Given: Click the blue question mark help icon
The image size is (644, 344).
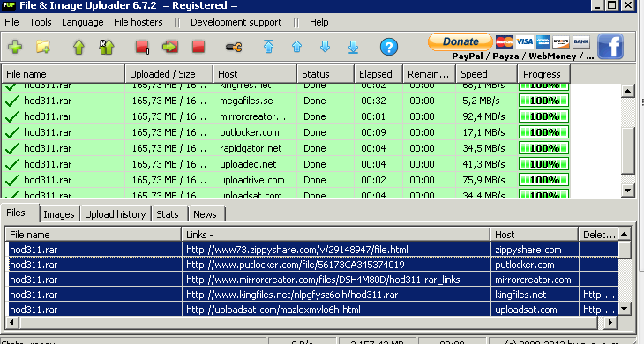Looking at the screenshot, I should click(x=388, y=47).
